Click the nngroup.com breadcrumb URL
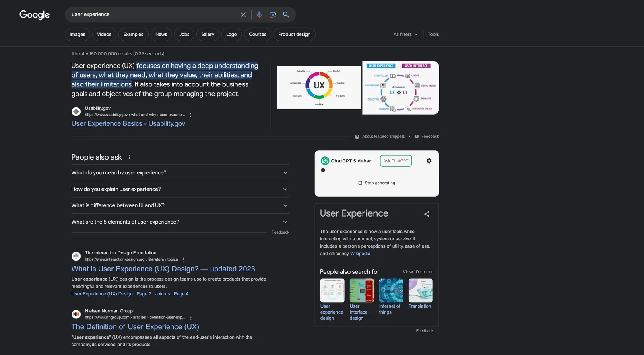Viewport: 644px width, 355px height. tap(135, 317)
